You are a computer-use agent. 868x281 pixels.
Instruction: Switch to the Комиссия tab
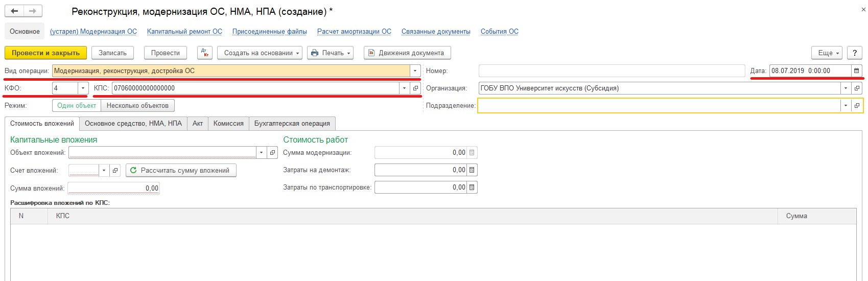click(228, 124)
